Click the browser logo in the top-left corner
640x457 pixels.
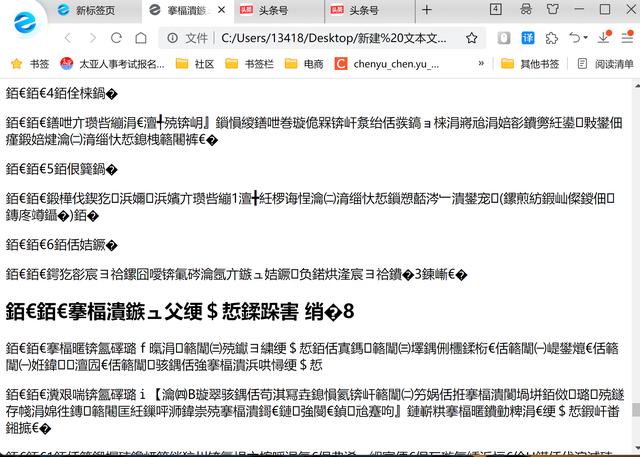tap(24, 22)
